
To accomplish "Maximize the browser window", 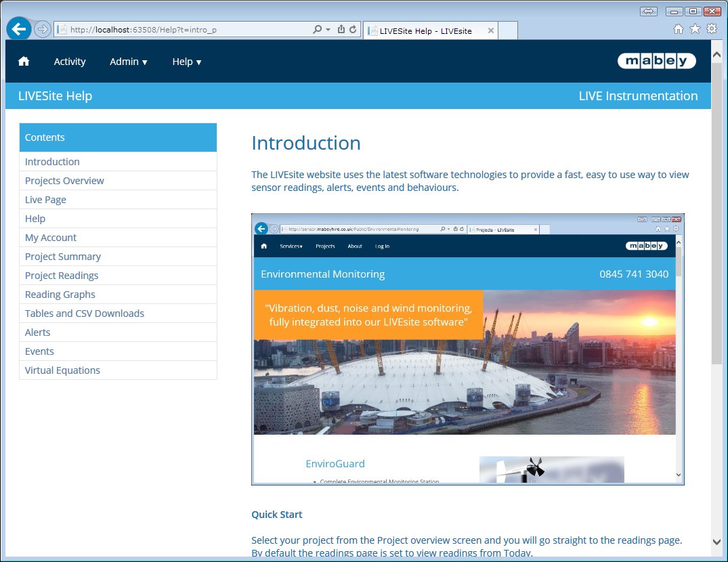I will click(693, 12).
